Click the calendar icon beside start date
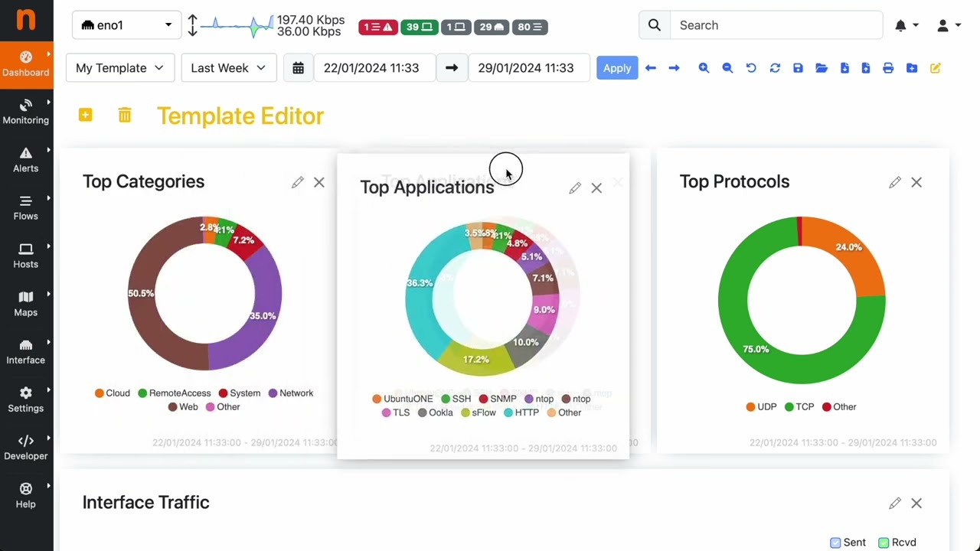This screenshot has height=551, width=980. (299, 68)
